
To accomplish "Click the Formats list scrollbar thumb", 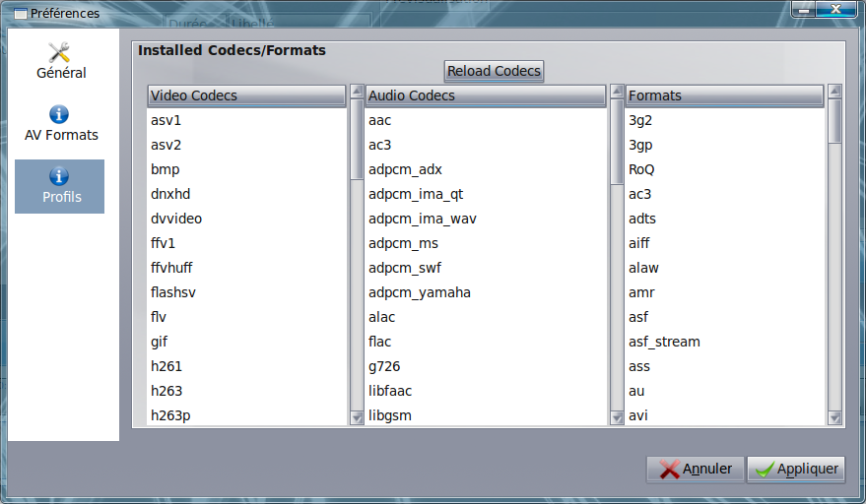I will pos(835,121).
